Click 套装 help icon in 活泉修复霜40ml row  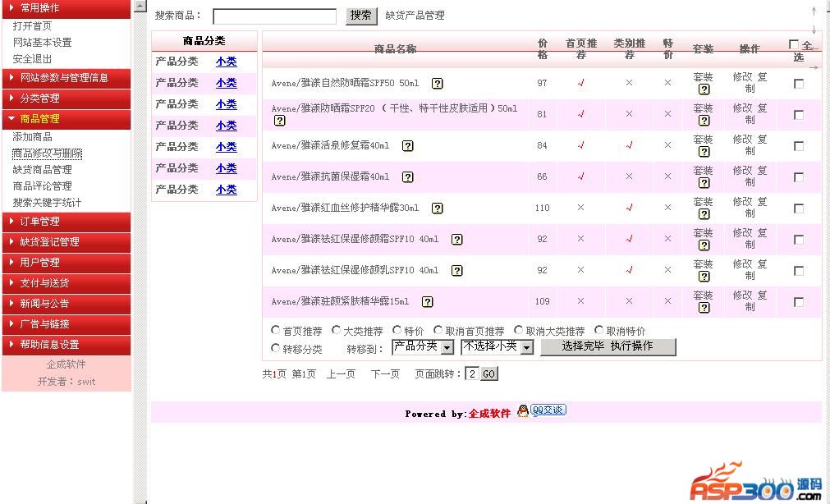pos(704,151)
